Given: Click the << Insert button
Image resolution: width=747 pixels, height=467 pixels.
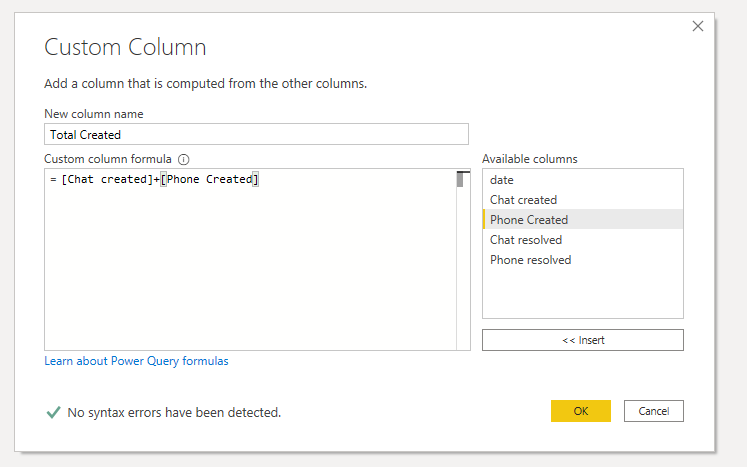Looking at the screenshot, I should click(x=583, y=340).
